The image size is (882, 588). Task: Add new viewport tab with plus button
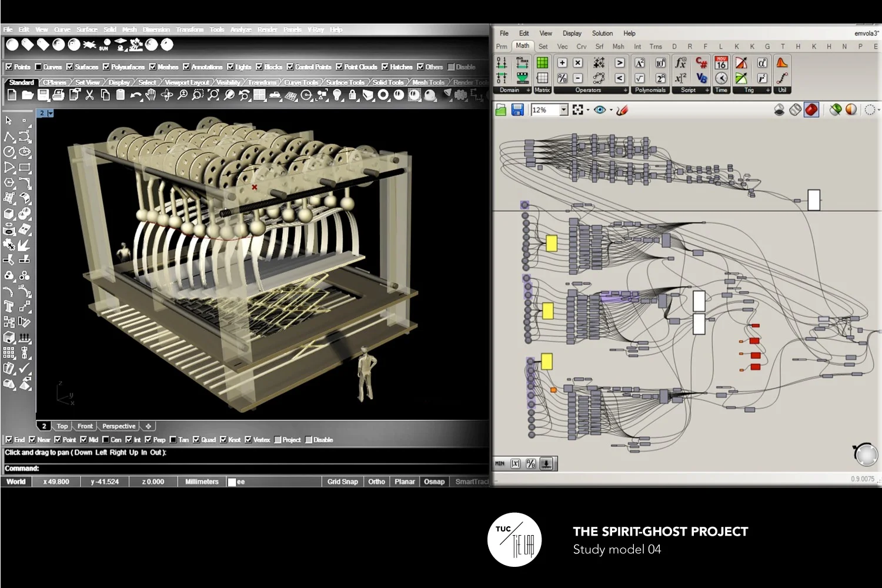[x=148, y=426]
